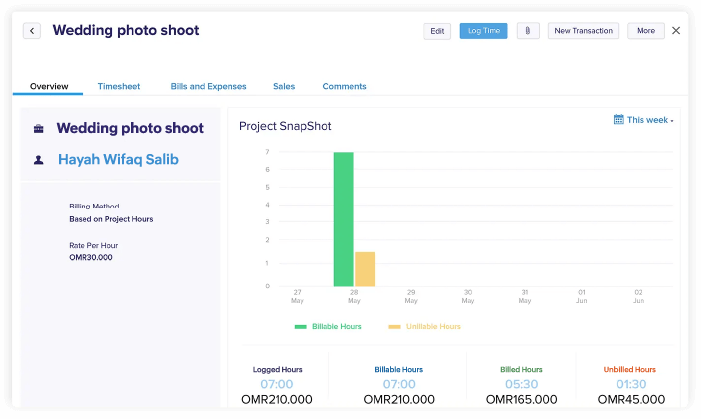Image resolution: width=701 pixels, height=419 pixels.
Task: Click the Edit button
Action: coord(437,31)
